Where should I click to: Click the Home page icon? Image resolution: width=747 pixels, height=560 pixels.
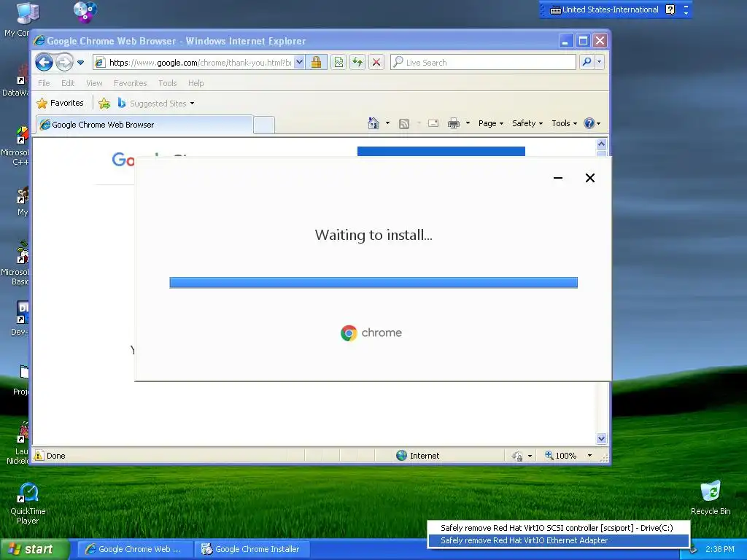tap(373, 123)
